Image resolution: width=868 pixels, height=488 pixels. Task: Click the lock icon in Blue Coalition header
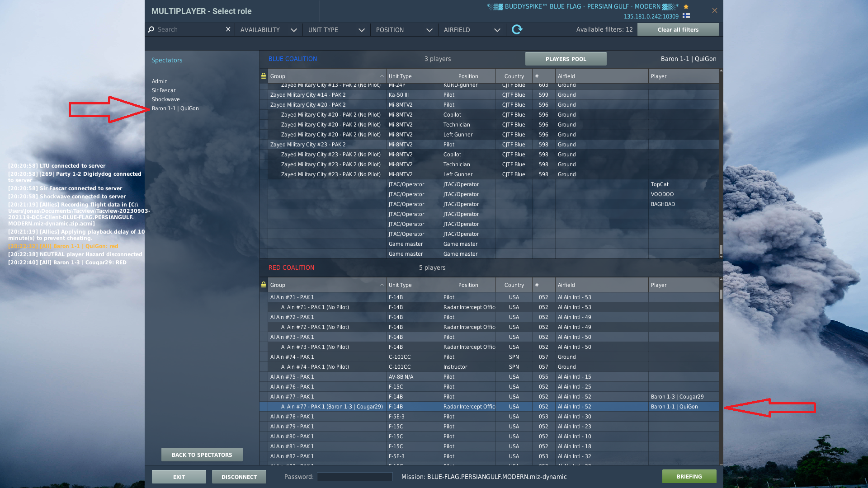coord(264,76)
